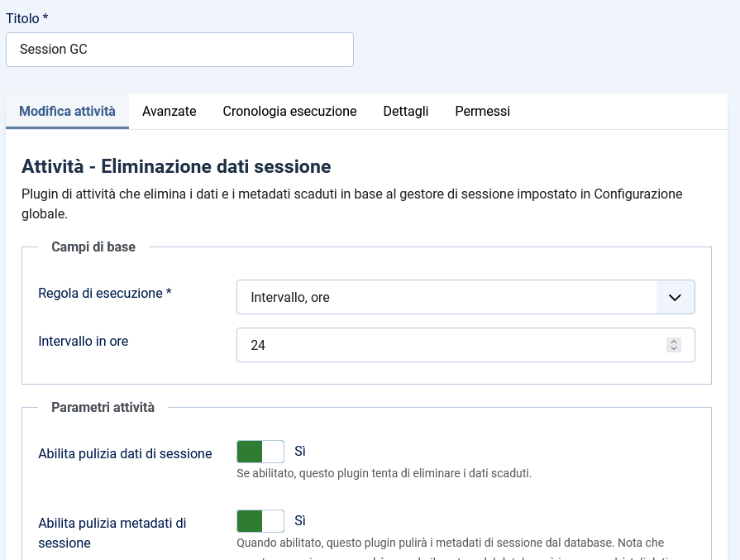
Task: Open the Permessi tab
Action: (482, 111)
